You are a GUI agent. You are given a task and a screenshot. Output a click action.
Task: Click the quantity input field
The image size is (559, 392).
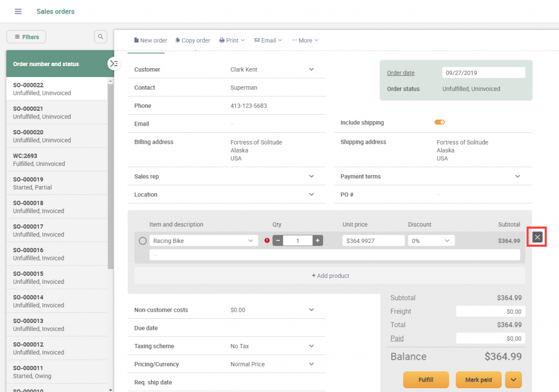point(298,241)
